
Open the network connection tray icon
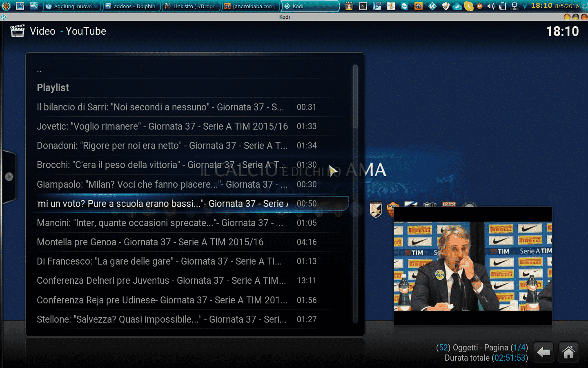[x=514, y=6]
